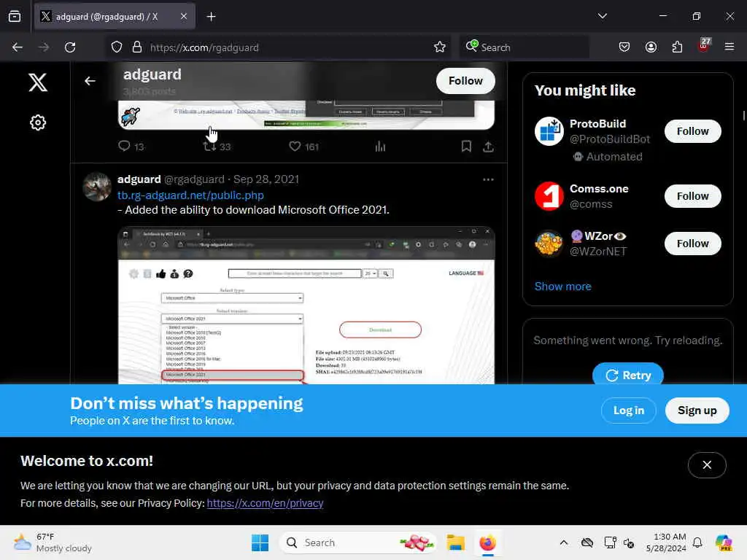Click the @rgadguard handle on the post

[194, 179]
